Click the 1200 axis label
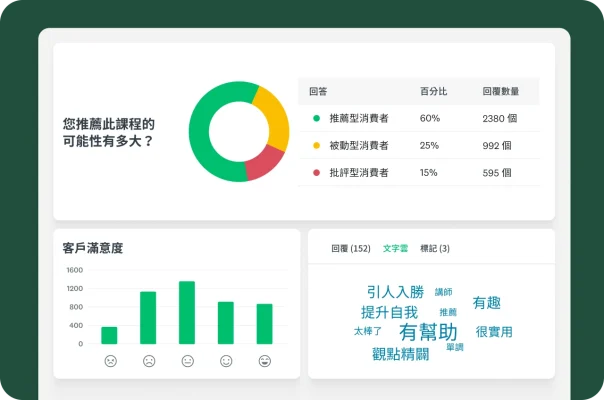 click(x=74, y=289)
